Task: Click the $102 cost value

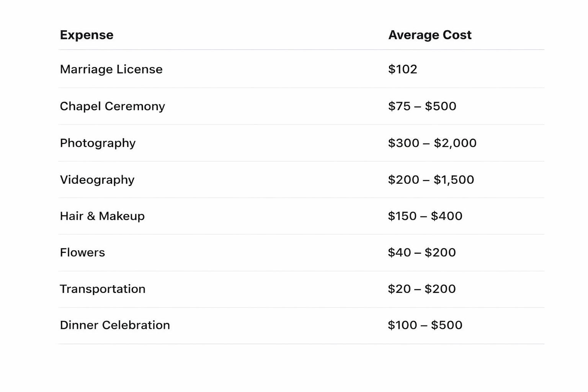Action: (402, 69)
